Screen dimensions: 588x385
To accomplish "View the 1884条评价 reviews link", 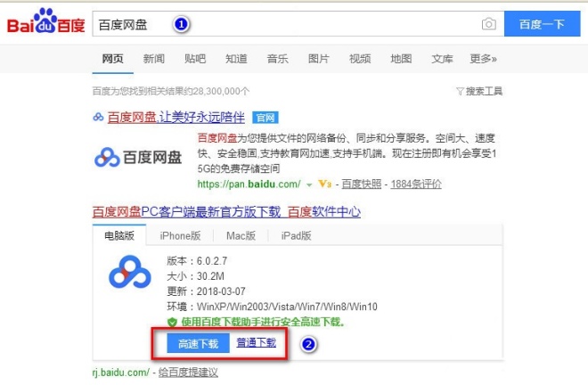I will tap(416, 184).
